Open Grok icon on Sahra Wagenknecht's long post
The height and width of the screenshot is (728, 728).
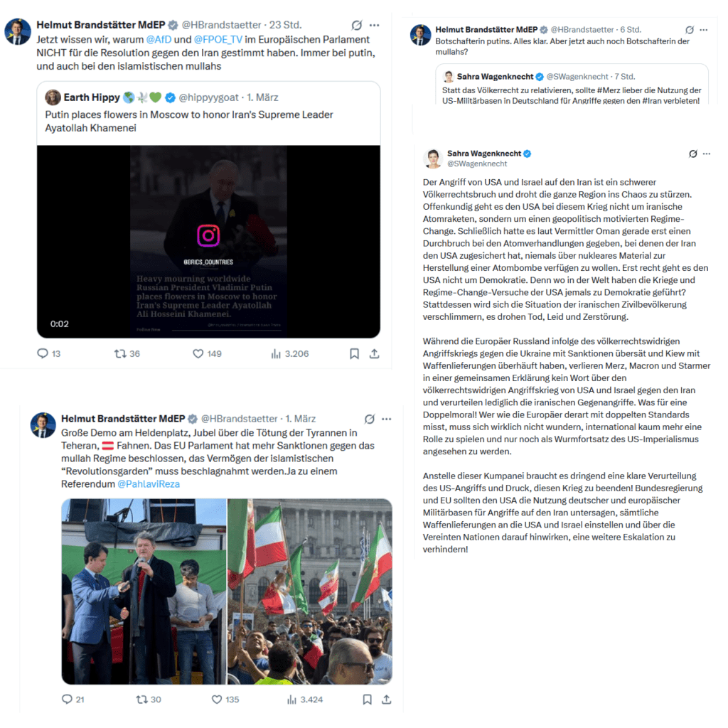[x=692, y=154]
